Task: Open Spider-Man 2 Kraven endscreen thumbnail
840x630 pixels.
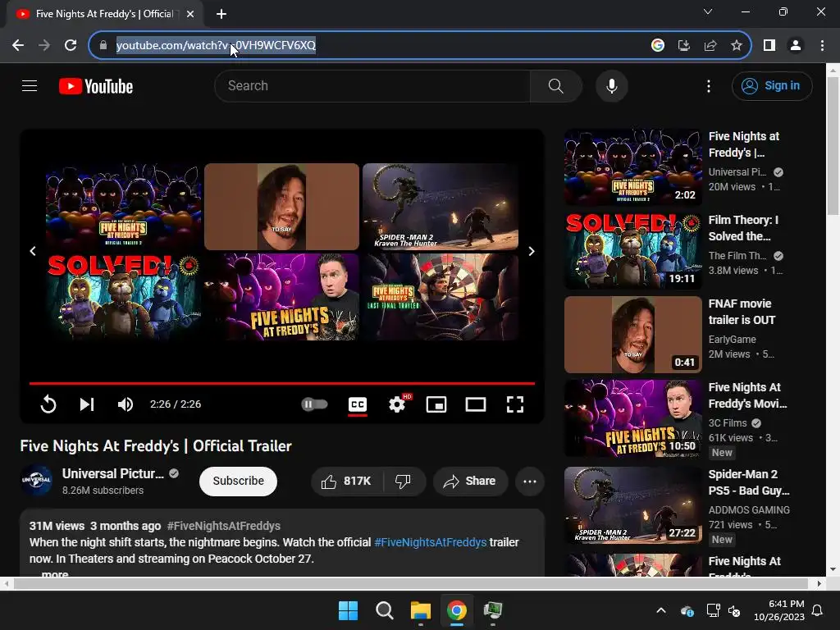Action: [441, 206]
